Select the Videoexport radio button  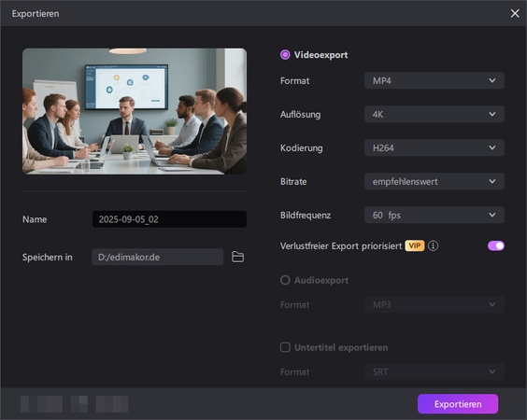coord(285,55)
